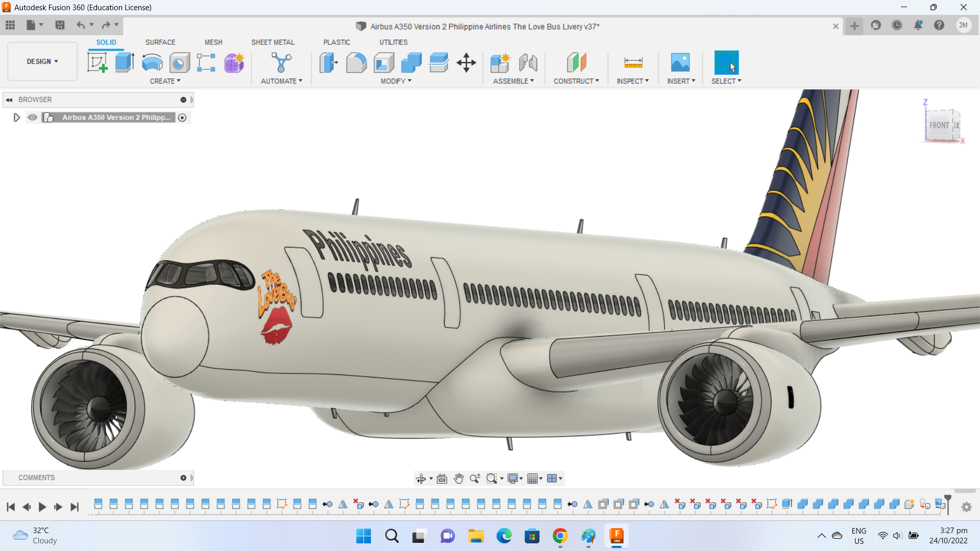The image size is (980, 551).
Task: Switch to the Mesh tab
Action: [213, 42]
